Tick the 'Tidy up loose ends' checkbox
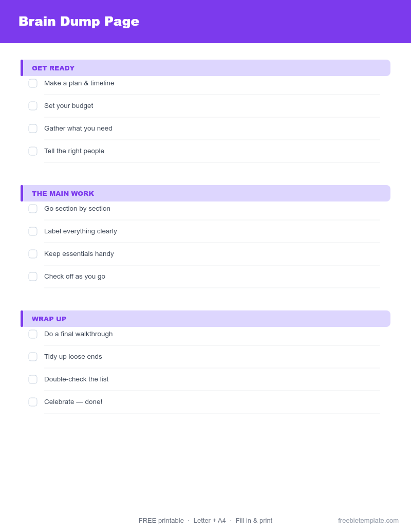411x532 pixels. 33,357
